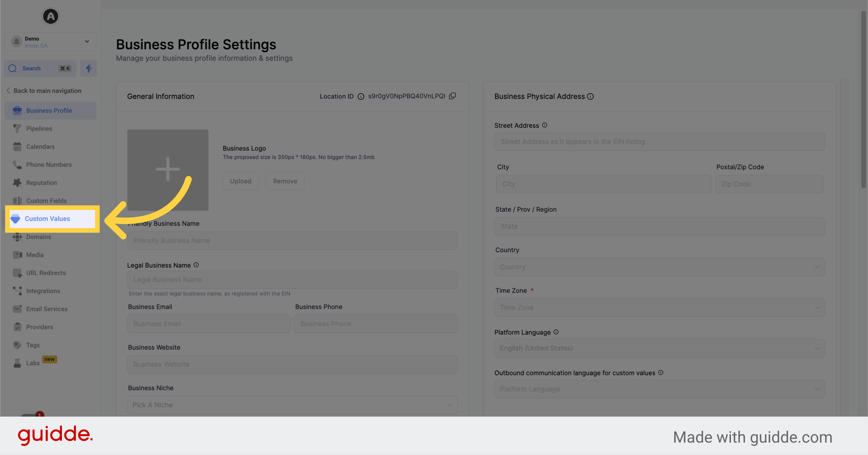Click the page vertical scrollbar
The height and width of the screenshot is (455, 868).
click(863, 100)
